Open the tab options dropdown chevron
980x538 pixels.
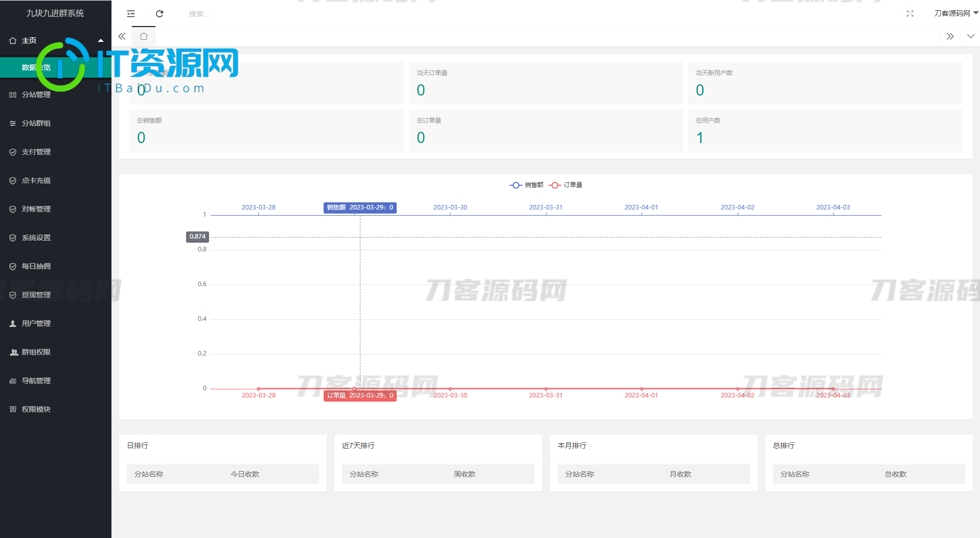970,36
